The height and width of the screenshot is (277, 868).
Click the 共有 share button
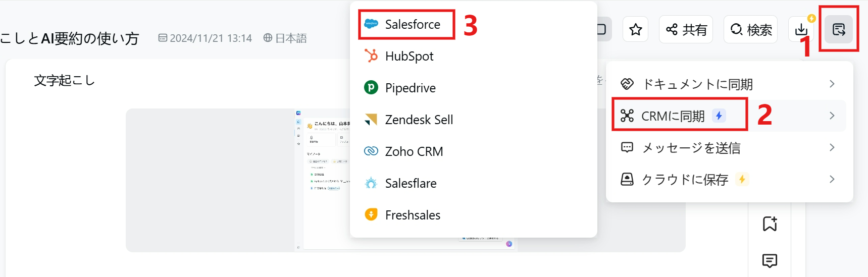pos(686,29)
